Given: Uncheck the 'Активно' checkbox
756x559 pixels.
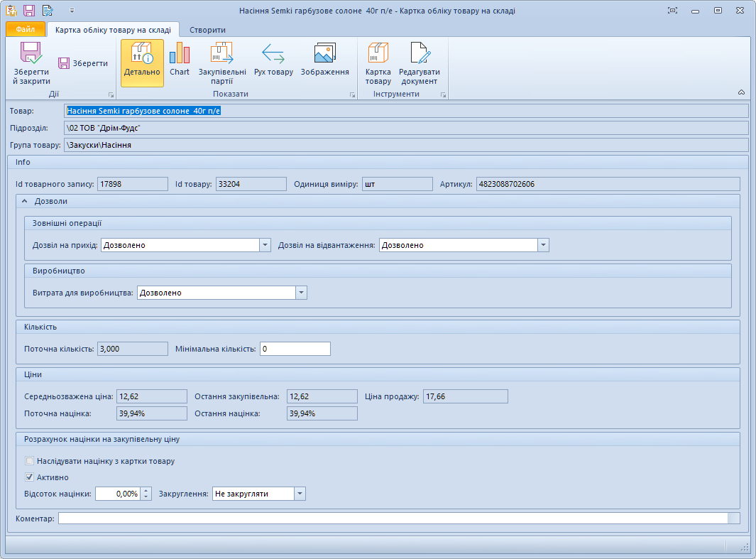Looking at the screenshot, I should pyautogui.click(x=30, y=477).
